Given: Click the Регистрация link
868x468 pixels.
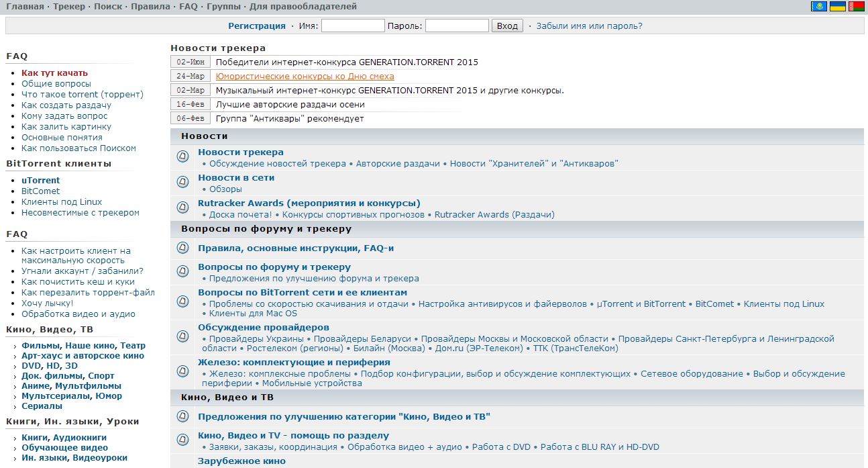Looking at the screenshot, I should pos(257,26).
